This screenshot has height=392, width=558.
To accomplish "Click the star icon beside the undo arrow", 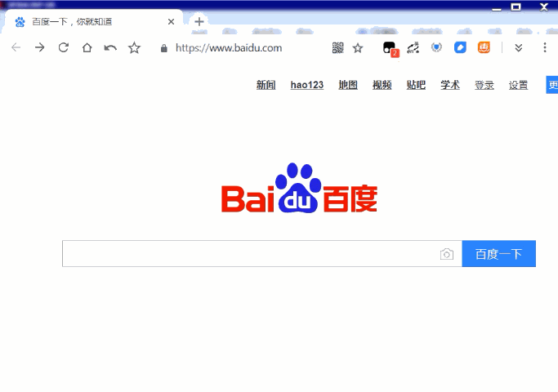I will pyautogui.click(x=134, y=47).
